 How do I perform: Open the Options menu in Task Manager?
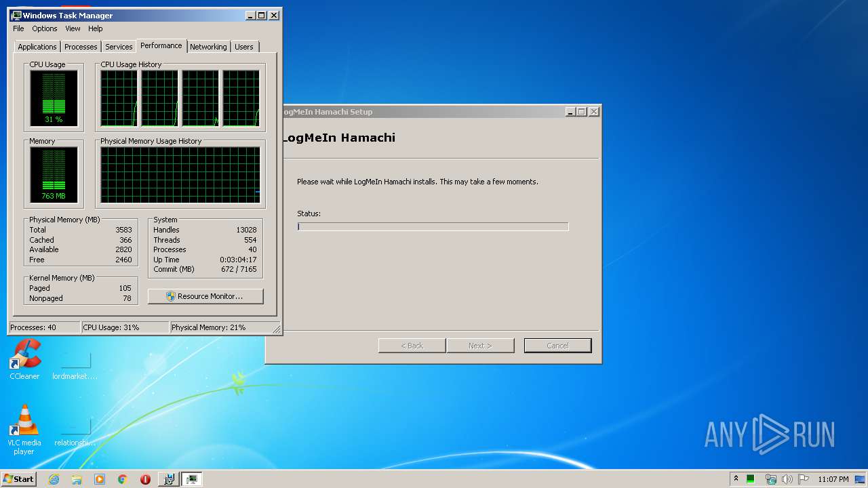45,28
